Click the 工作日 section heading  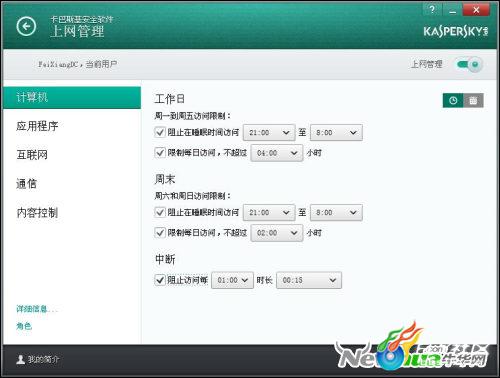pyautogui.click(x=170, y=99)
